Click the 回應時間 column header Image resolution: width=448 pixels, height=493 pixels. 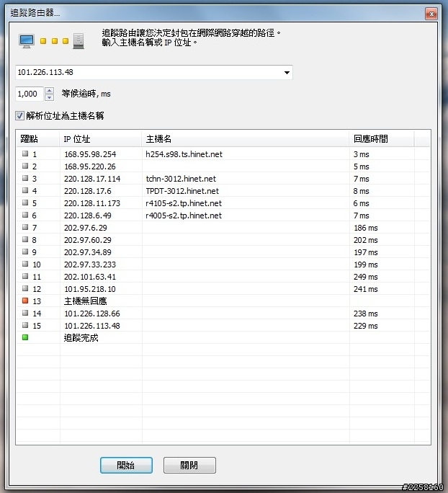pyautogui.click(x=382, y=138)
